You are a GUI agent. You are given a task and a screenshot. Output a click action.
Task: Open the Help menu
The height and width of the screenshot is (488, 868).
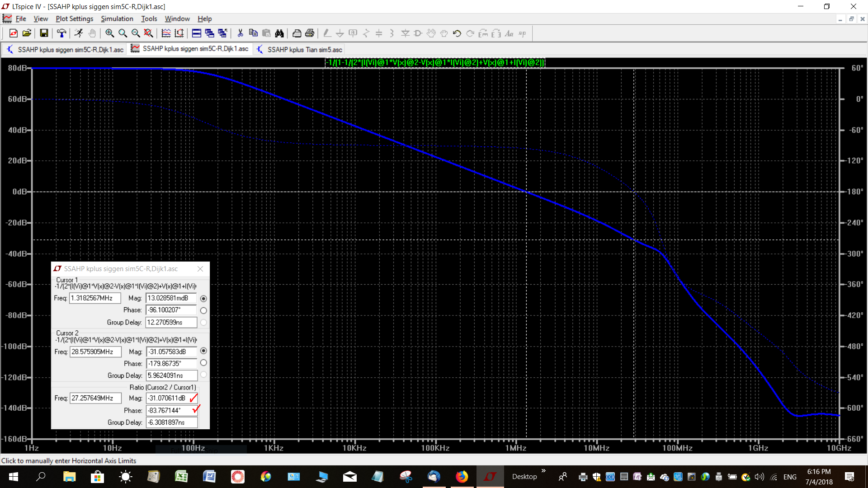[204, 19]
